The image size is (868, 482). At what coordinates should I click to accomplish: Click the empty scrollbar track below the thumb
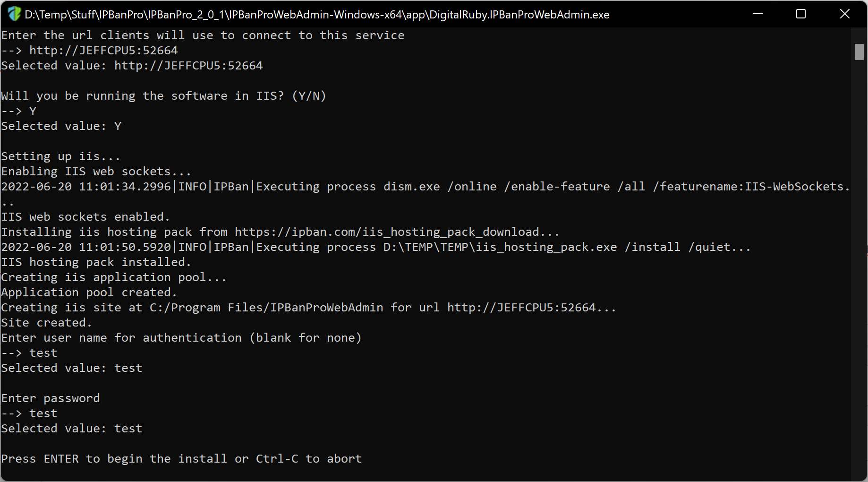(859, 269)
